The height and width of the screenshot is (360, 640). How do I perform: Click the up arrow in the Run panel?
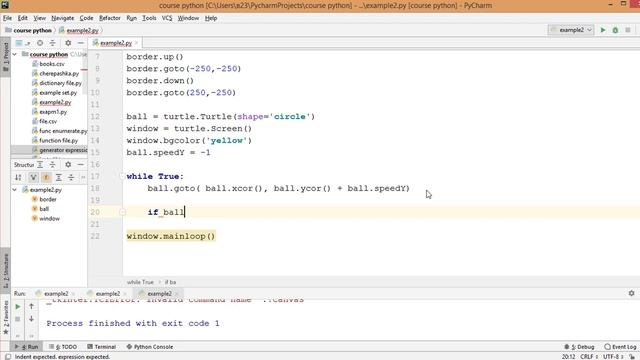pyautogui.click(x=31, y=306)
